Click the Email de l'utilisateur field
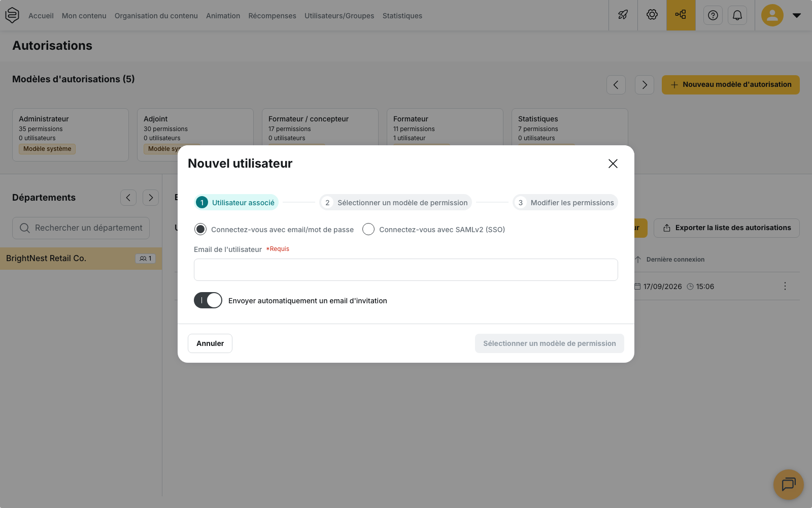Screen dimensions: 812x508 (406, 270)
